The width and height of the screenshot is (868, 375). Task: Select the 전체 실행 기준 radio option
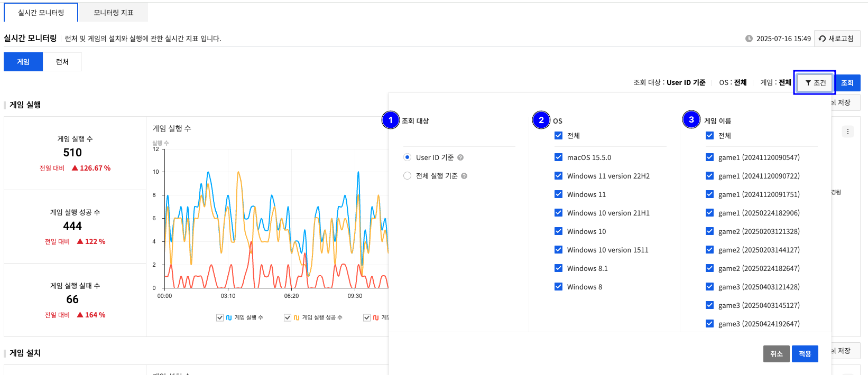407,176
